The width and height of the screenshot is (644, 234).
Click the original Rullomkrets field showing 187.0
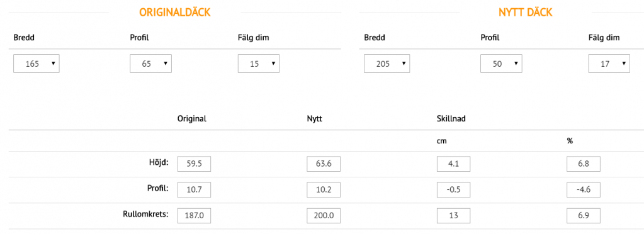pyautogui.click(x=194, y=216)
